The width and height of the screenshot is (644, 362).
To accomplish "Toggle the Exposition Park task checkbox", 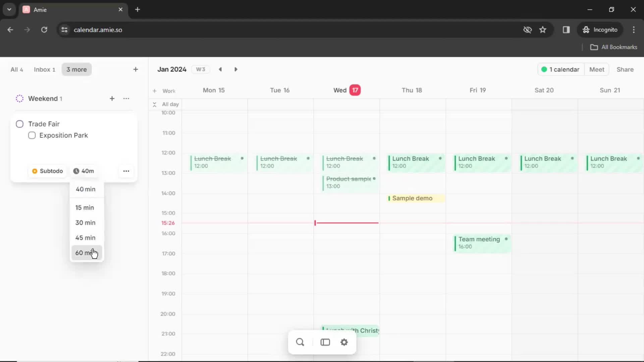I will (32, 135).
